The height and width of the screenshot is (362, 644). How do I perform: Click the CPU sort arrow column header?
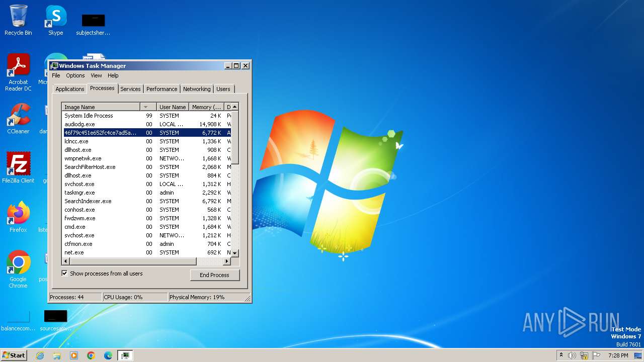point(148,107)
